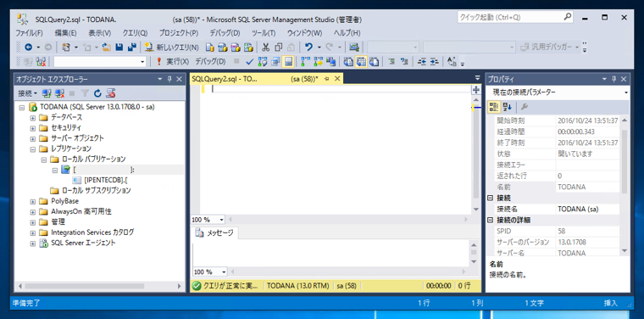Open the available databases combo box
The height and width of the screenshot is (319, 644).
pyautogui.click(x=100, y=62)
